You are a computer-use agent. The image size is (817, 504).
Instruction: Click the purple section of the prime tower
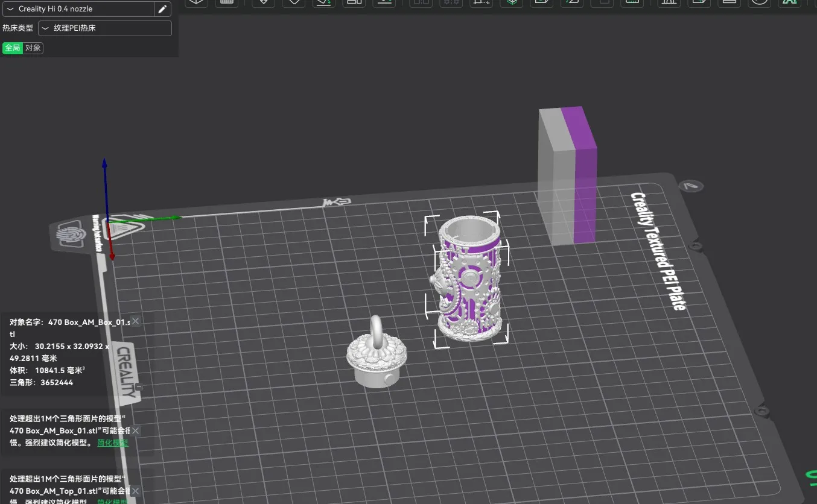pos(583,181)
